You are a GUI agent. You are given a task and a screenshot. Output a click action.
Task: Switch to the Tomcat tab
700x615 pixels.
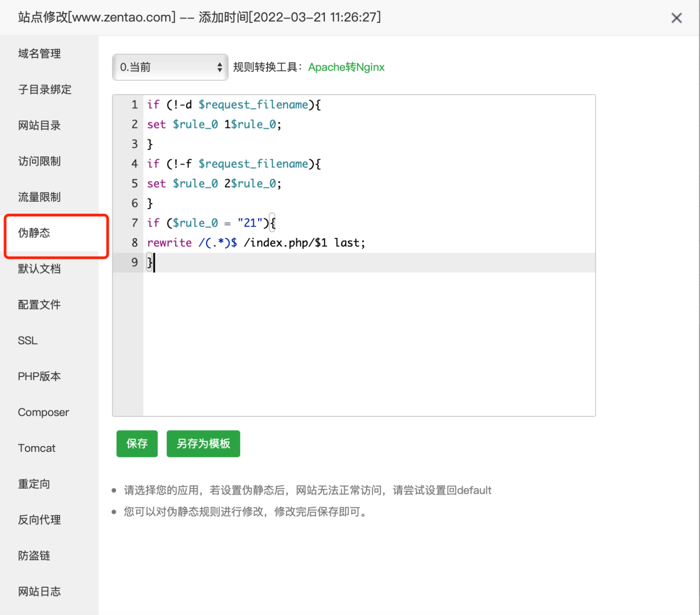click(37, 448)
